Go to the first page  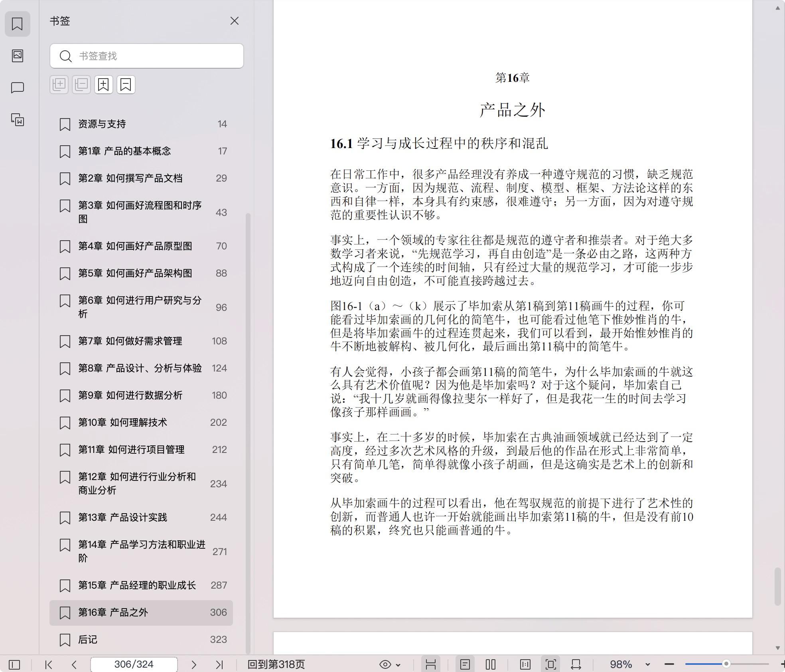click(49, 664)
